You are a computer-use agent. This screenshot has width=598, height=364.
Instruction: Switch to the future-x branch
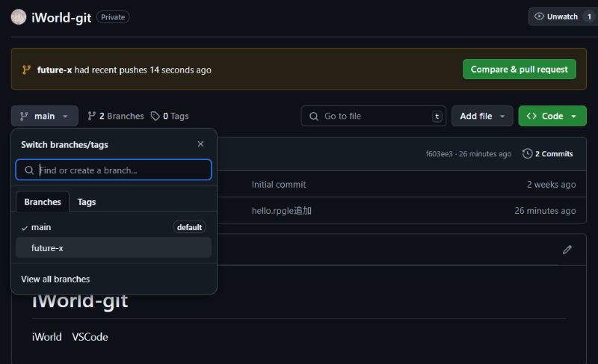click(114, 247)
